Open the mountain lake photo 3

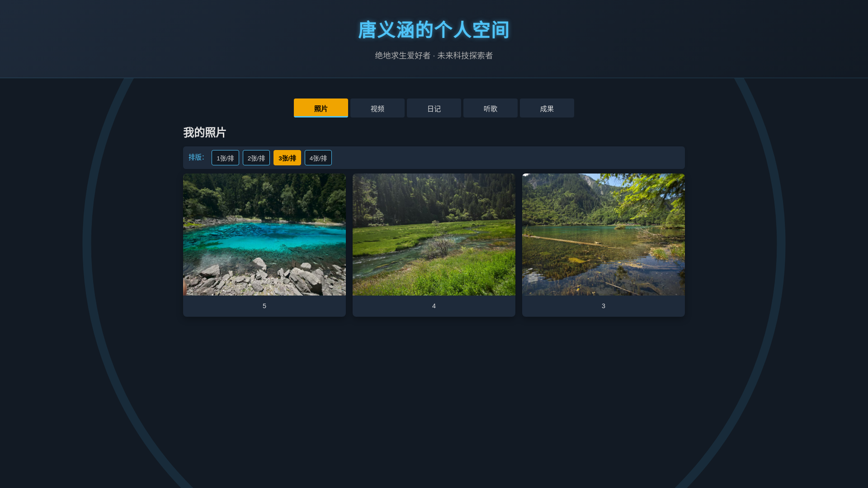604,235
